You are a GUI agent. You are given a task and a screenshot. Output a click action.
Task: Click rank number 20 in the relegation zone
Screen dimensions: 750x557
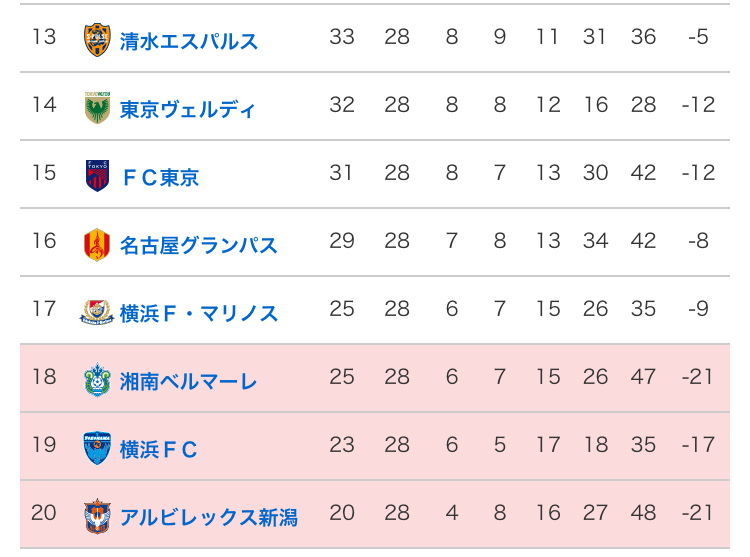pos(44,513)
